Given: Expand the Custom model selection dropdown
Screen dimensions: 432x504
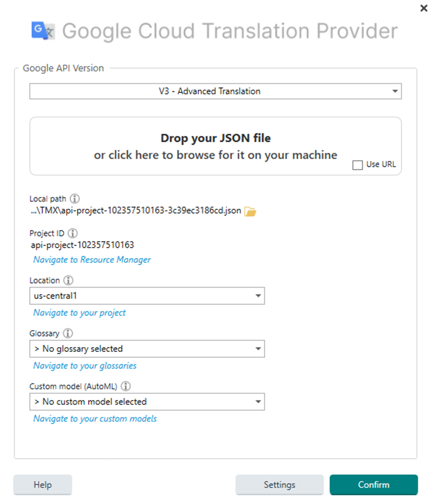Looking at the screenshot, I should tap(258, 402).
